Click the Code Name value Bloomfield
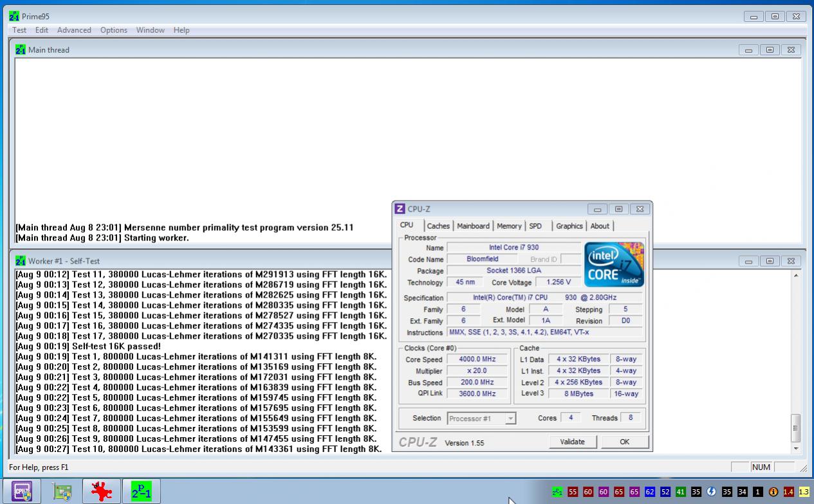Screen dimensions: 814x504 pos(483,259)
